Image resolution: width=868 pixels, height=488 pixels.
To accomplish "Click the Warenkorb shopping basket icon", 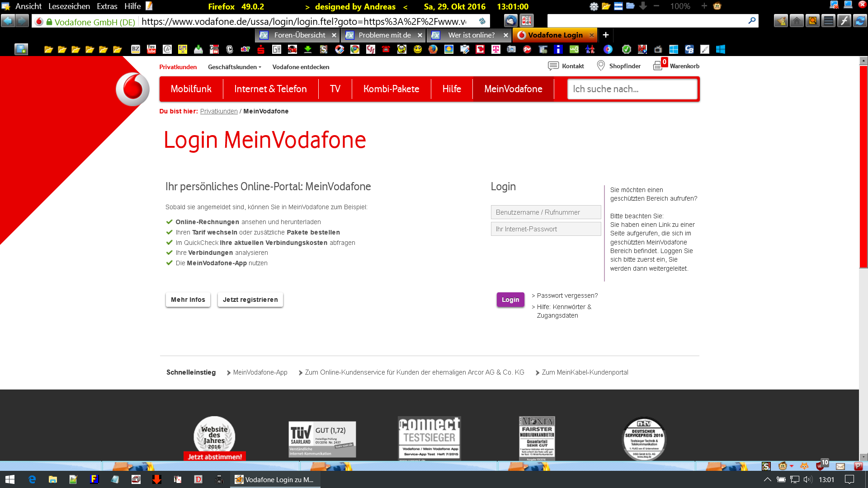I will [x=658, y=66].
